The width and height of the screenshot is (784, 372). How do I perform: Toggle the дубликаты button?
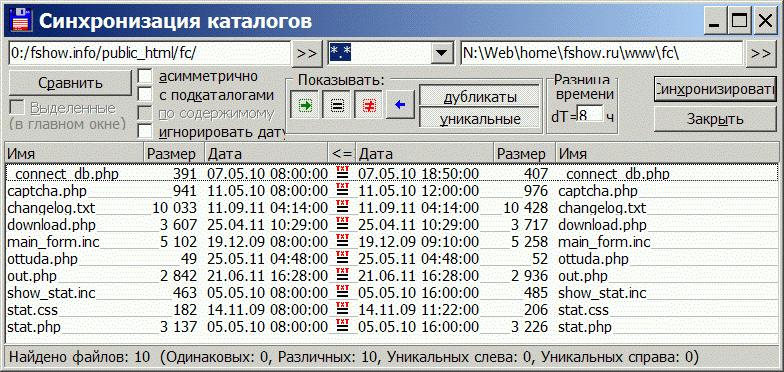480,97
